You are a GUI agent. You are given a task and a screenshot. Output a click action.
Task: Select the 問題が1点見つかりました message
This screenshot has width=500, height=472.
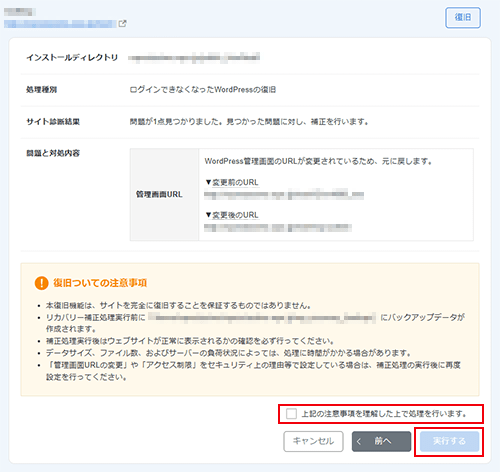click(x=249, y=122)
